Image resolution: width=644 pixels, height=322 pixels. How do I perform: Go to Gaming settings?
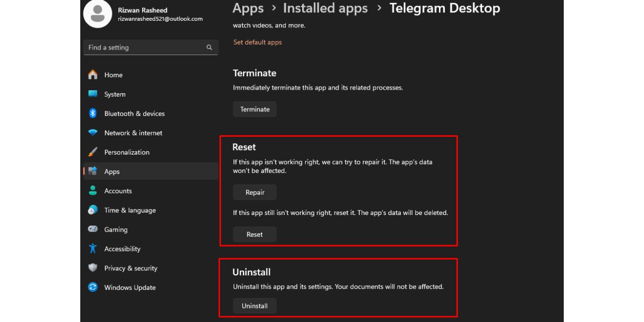point(151,229)
